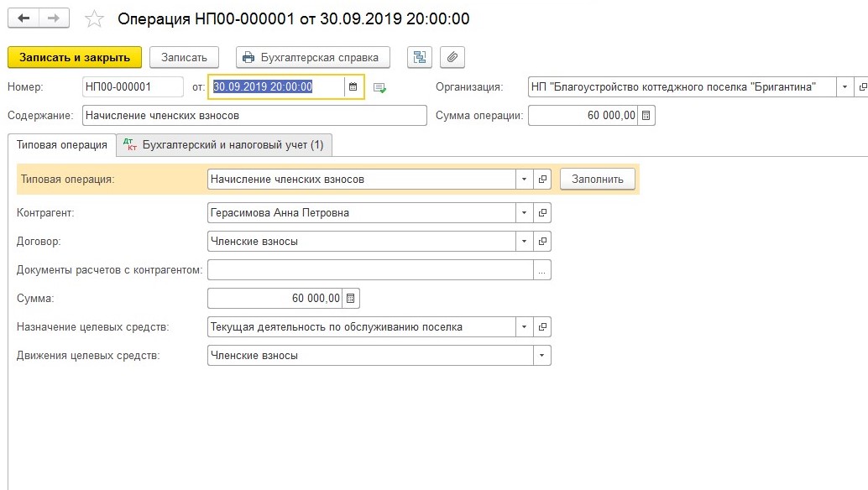The image size is (868, 490).
Task: Add document to favorites with star icon
Action: [x=96, y=18]
